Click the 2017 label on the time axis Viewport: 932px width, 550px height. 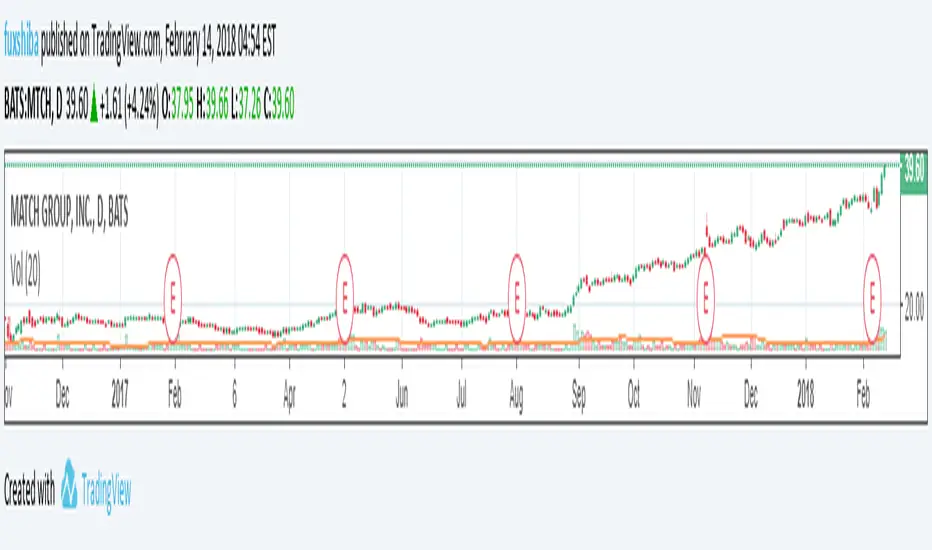tap(120, 394)
